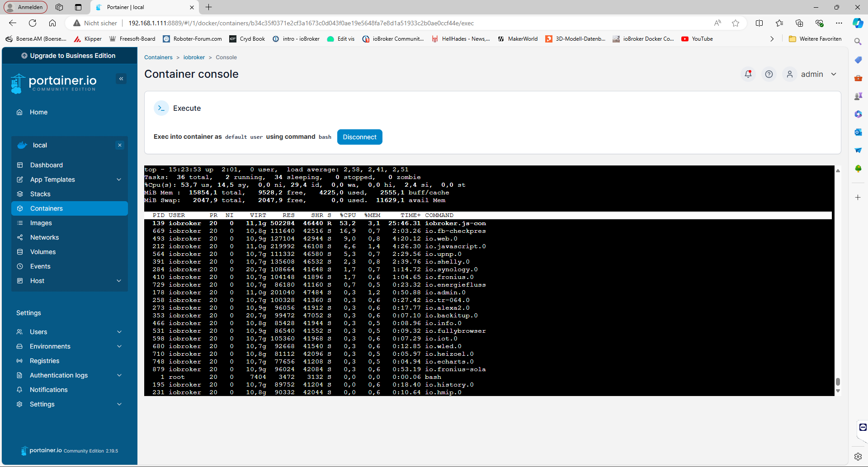
Task: Expand the Host menu
Action: [x=119, y=281]
